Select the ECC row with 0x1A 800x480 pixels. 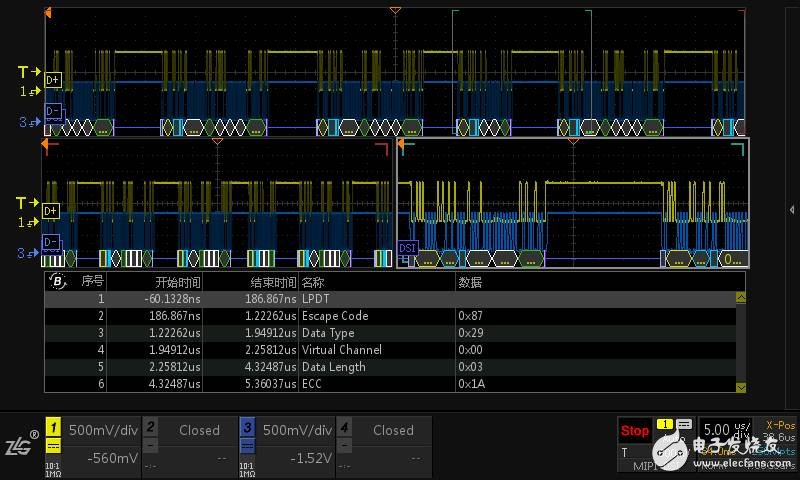(x=390, y=383)
